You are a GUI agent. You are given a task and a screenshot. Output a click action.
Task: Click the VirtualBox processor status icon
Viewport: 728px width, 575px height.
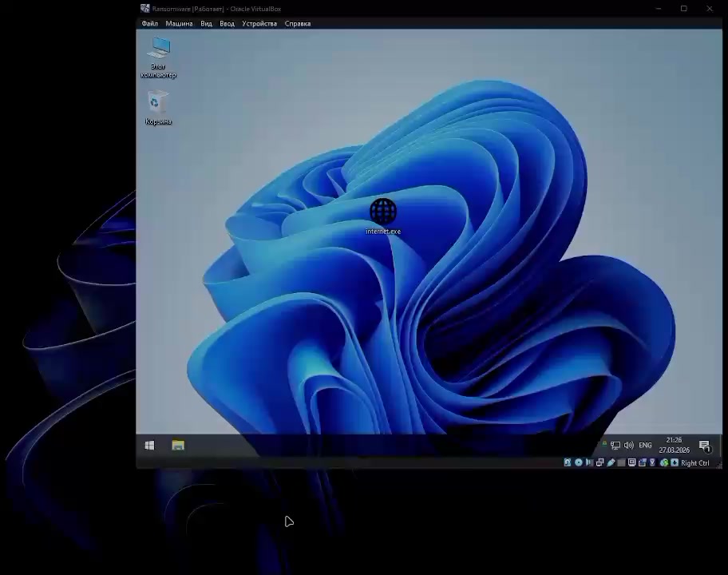click(x=652, y=462)
